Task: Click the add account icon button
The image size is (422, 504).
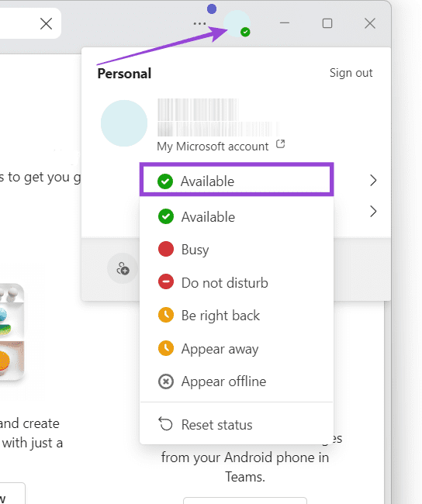Action: coord(123,268)
